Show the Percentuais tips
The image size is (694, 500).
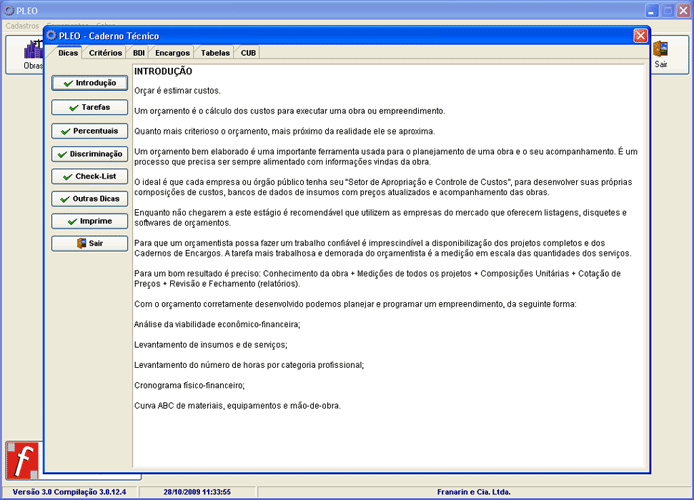[89, 131]
